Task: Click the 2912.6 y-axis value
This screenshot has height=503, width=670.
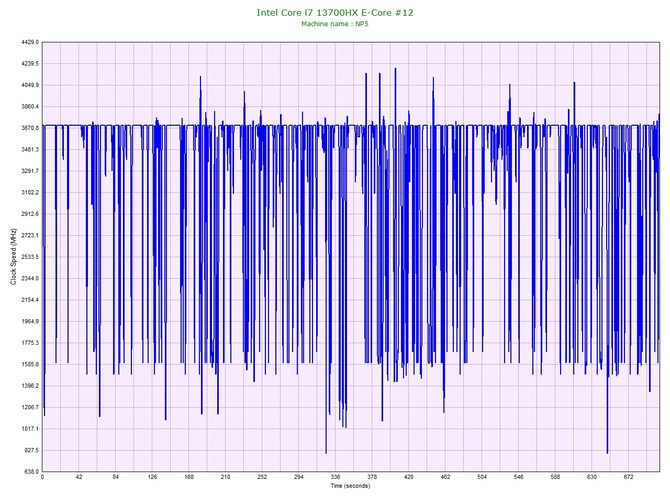Action: (x=30, y=214)
